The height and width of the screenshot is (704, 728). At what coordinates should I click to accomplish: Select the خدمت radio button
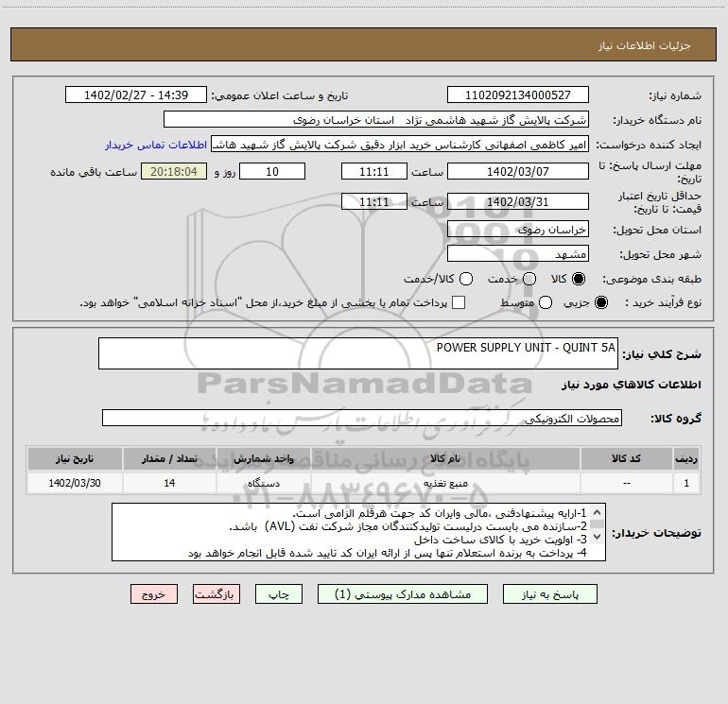[529, 279]
